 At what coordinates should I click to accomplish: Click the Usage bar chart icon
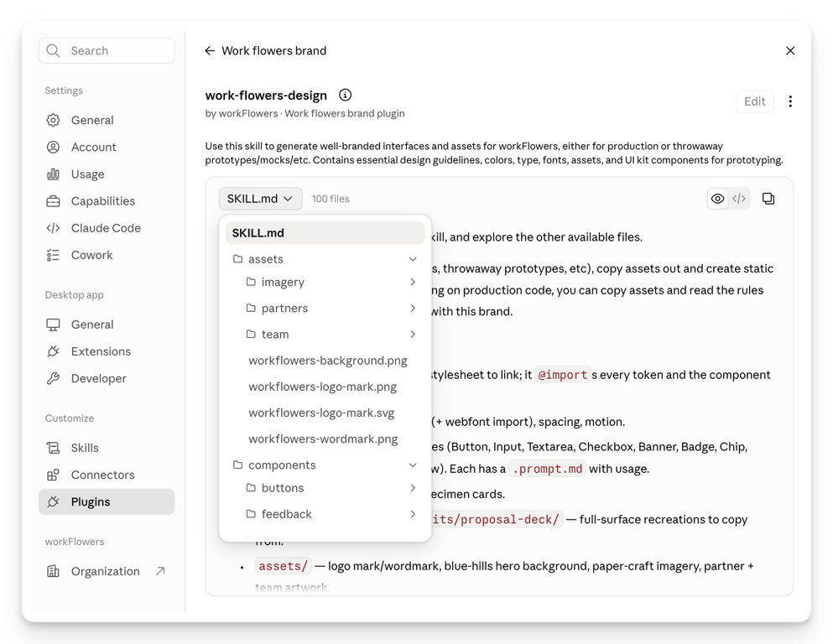tap(53, 174)
